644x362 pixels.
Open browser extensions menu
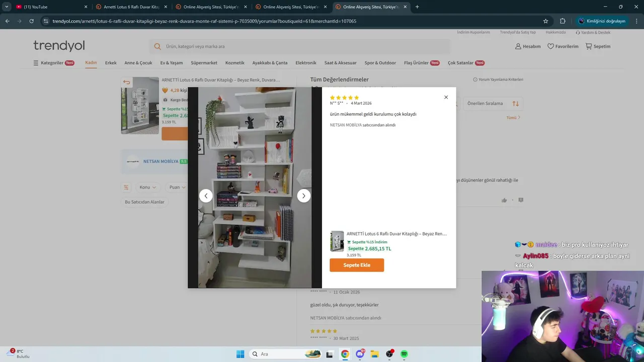[562, 21]
